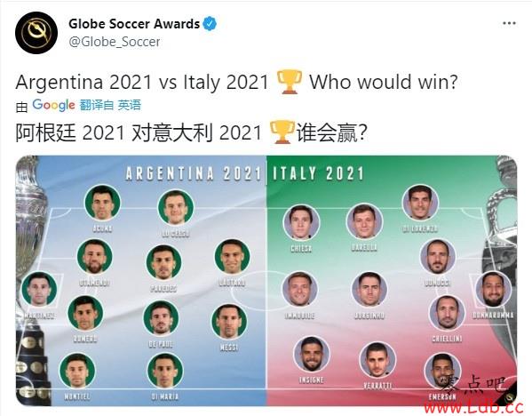Open the @Globe_Soccer handle link

pos(115,42)
